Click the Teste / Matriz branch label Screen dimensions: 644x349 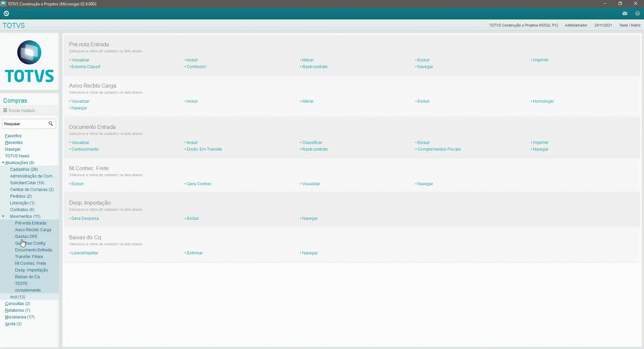(630, 26)
